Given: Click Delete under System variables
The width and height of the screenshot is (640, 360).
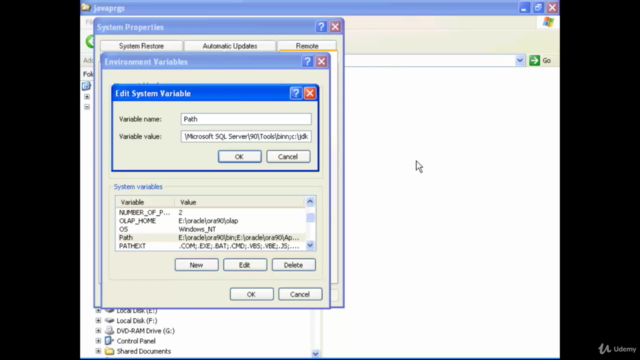Looking at the screenshot, I should tap(293, 265).
